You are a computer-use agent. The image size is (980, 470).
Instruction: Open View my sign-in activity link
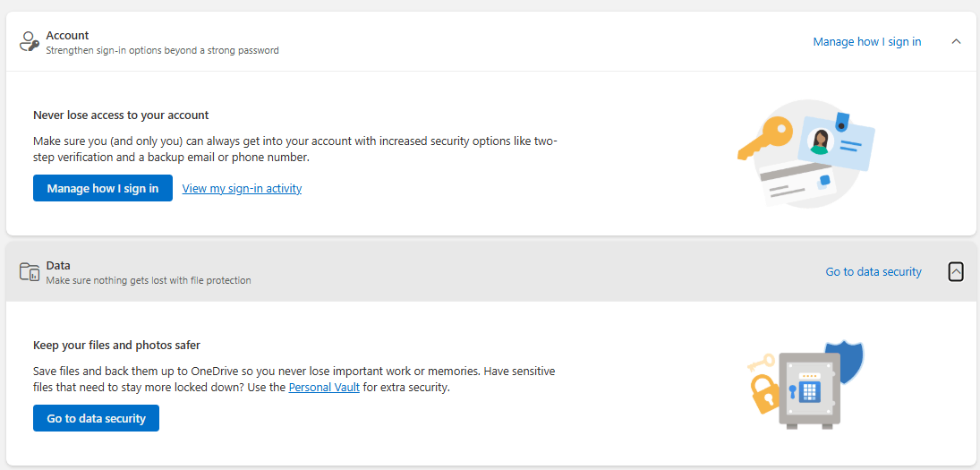pos(242,188)
